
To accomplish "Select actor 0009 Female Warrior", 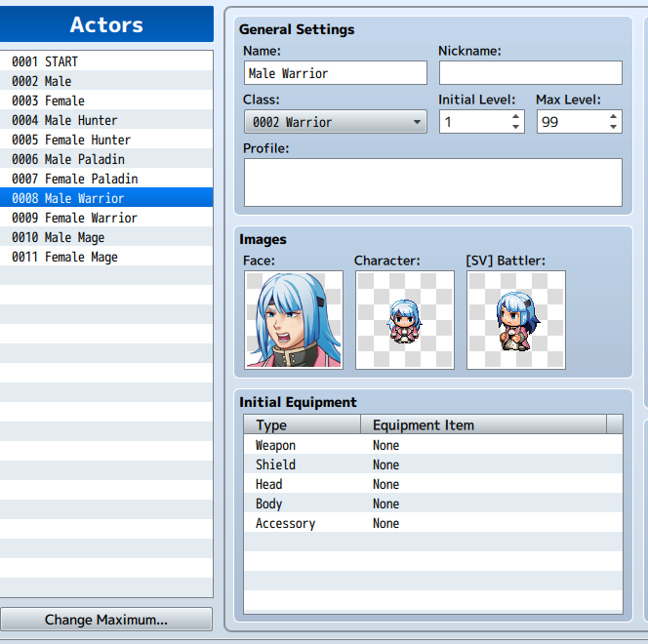I will tap(106, 218).
